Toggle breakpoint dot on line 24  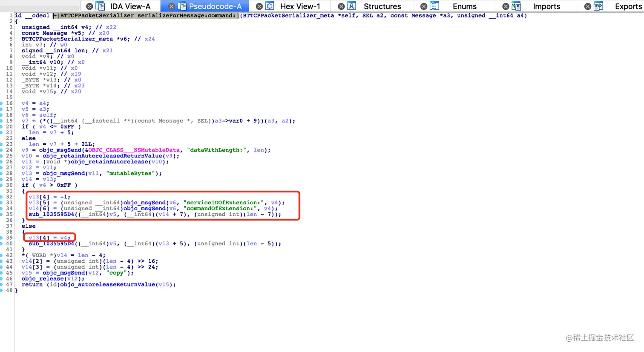(1, 150)
